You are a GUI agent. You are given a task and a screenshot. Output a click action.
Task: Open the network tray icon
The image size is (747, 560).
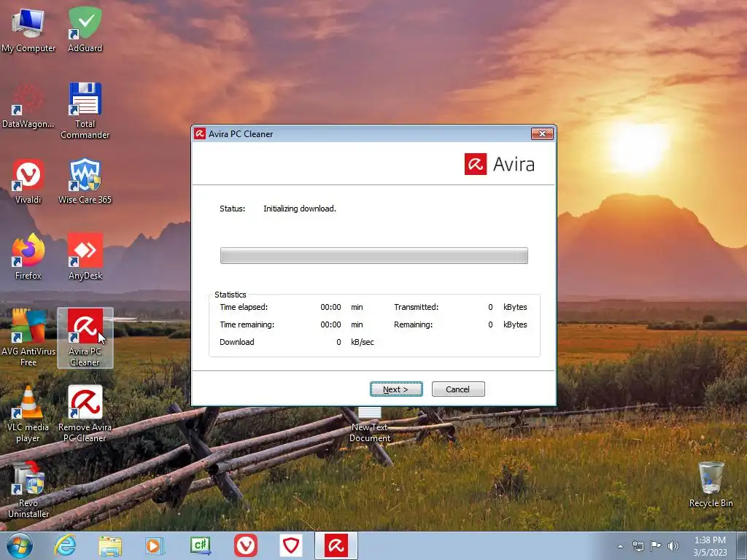pos(638,546)
